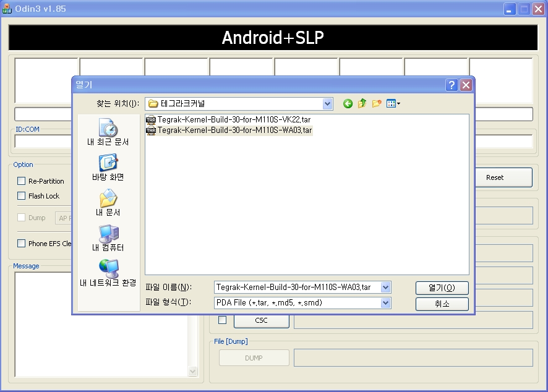The image size is (548, 392).
Task: Expand the 파일 이름 filename dropdown arrow
Action: point(386,288)
